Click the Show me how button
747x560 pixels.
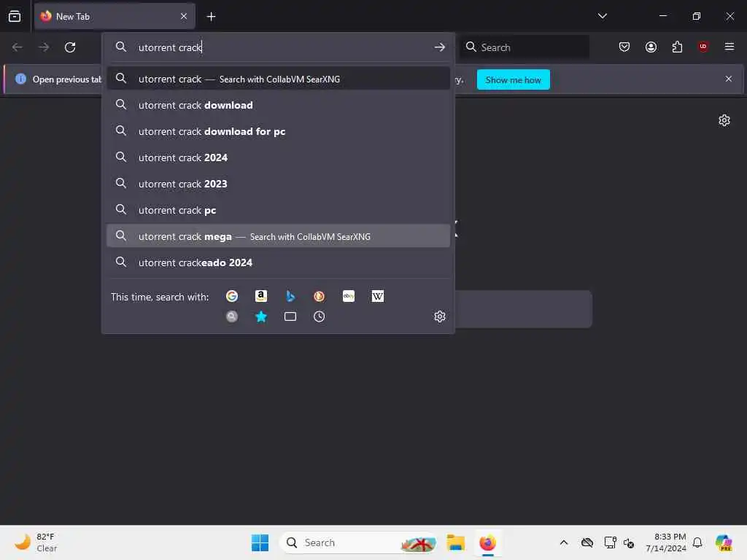[513, 79]
